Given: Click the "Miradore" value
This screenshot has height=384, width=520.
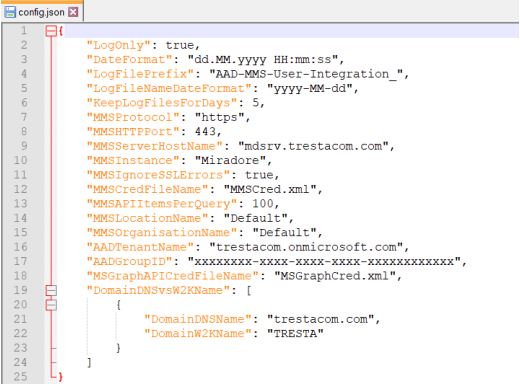Looking at the screenshot, I should coord(230,160).
